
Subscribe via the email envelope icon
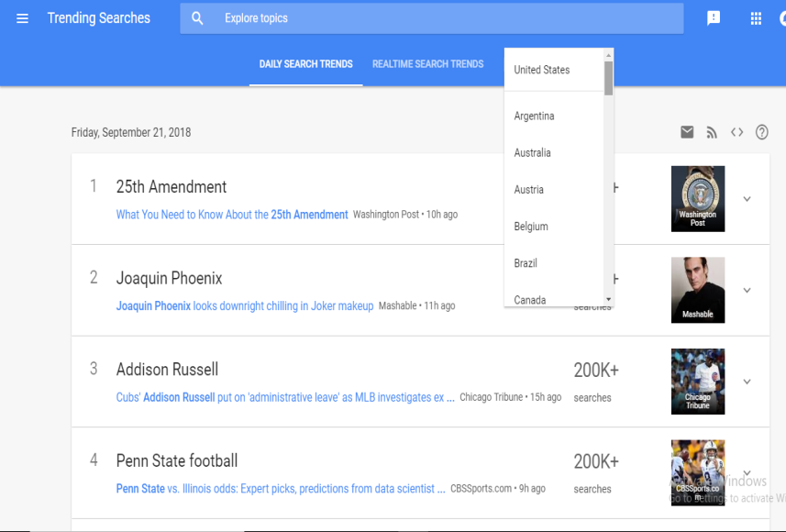(x=687, y=132)
